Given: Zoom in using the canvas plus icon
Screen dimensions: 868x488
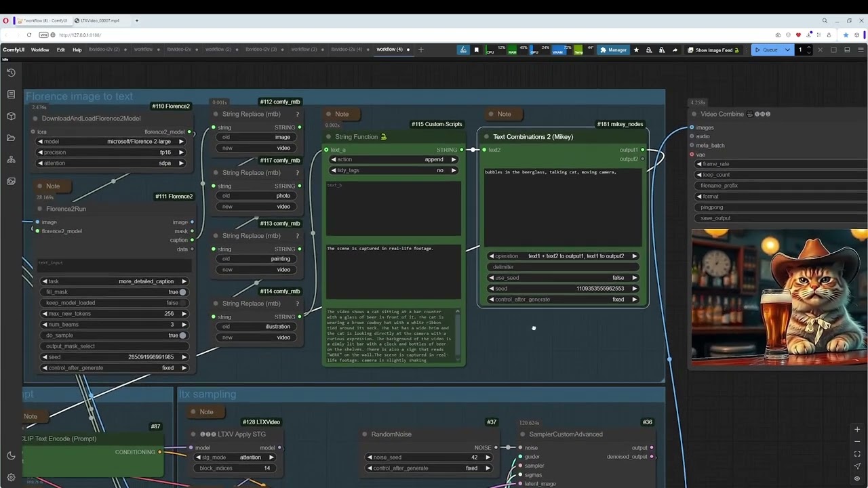Looking at the screenshot, I should (x=857, y=429).
